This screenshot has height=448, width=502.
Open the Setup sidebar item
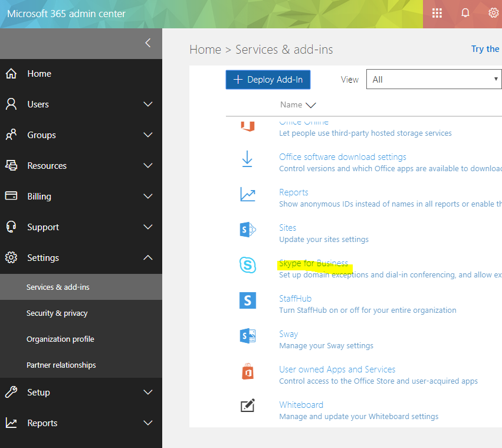pyautogui.click(x=38, y=393)
